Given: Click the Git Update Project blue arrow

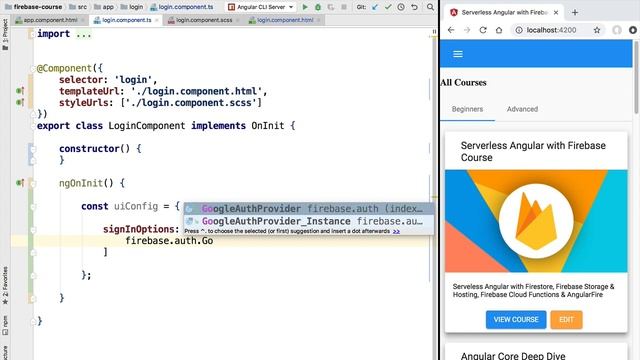Looking at the screenshot, I should click(x=375, y=7).
